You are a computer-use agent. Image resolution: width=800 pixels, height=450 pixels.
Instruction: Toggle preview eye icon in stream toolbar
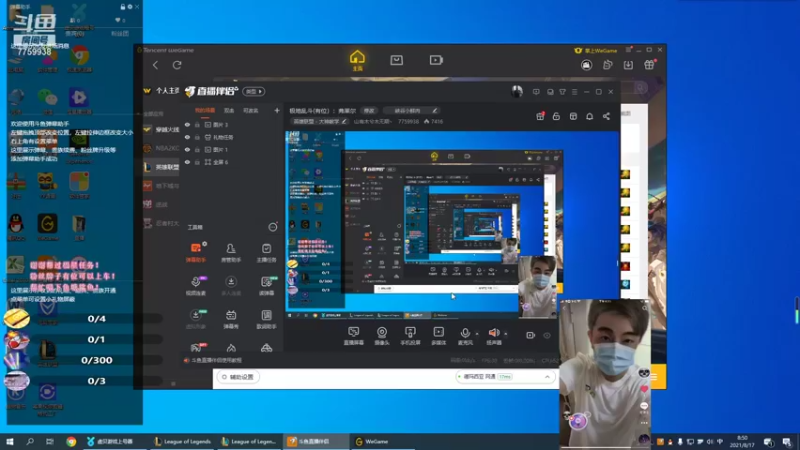(x=547, y=336)
